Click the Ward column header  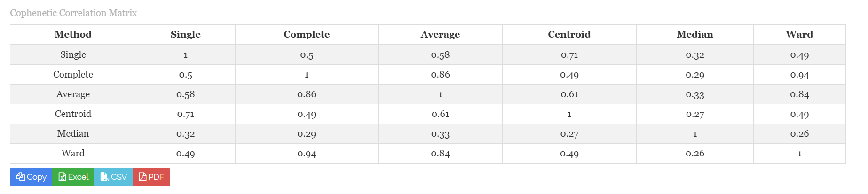[x=799, y=34]
